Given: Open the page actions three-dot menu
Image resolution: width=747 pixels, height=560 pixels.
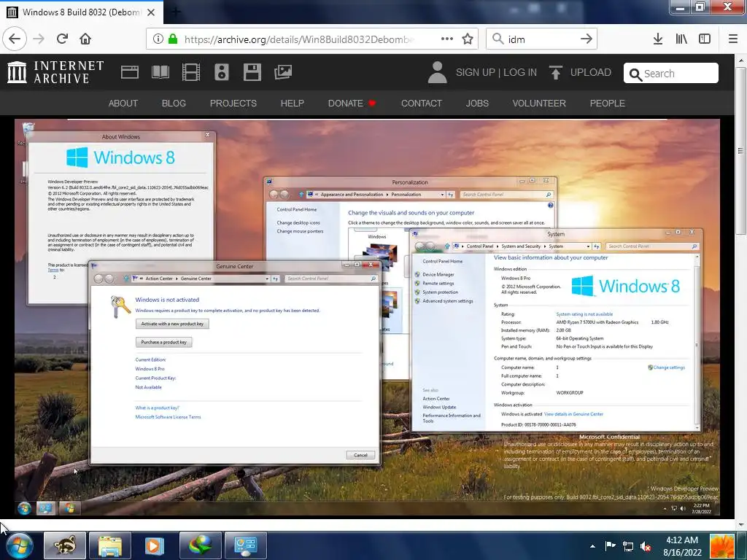Looking at the screenshot, I should pyautogui.click(x=447, y=39).
